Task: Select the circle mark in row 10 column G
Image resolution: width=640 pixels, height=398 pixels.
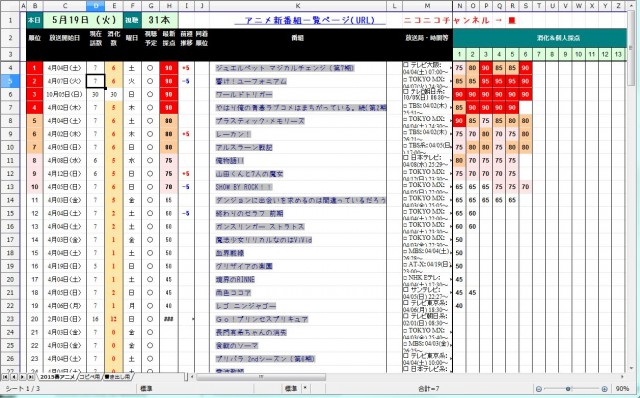Action: point(150,147)
